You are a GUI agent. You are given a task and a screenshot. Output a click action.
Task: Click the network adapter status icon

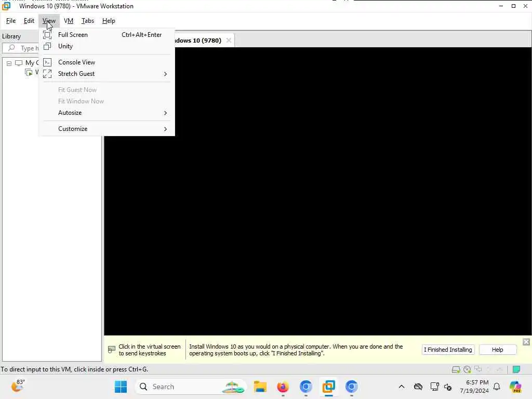(x=478, y=369)
